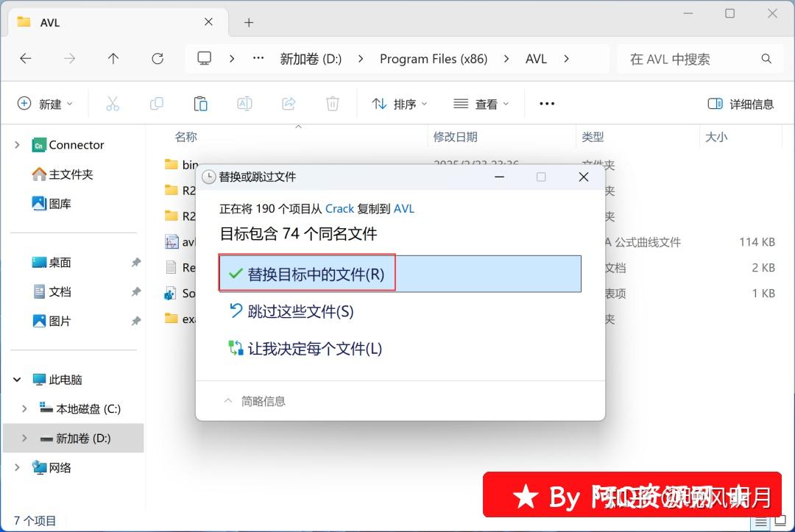The height and width of the screenshot is (532, 795).
Task: Unpin 桌面 from quick access
Action: click(135, 262)
